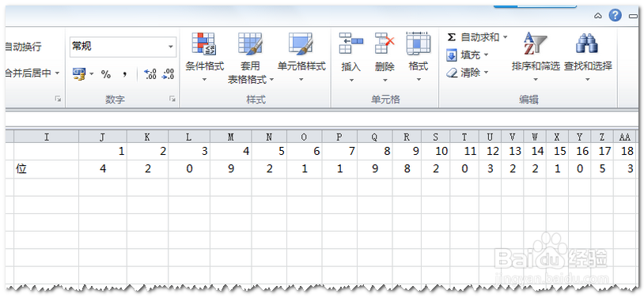The height and width of the screenshot is (301, 644).
Task: Expand the Clear (清除) dropdown arrow
Action: point(486,73)
